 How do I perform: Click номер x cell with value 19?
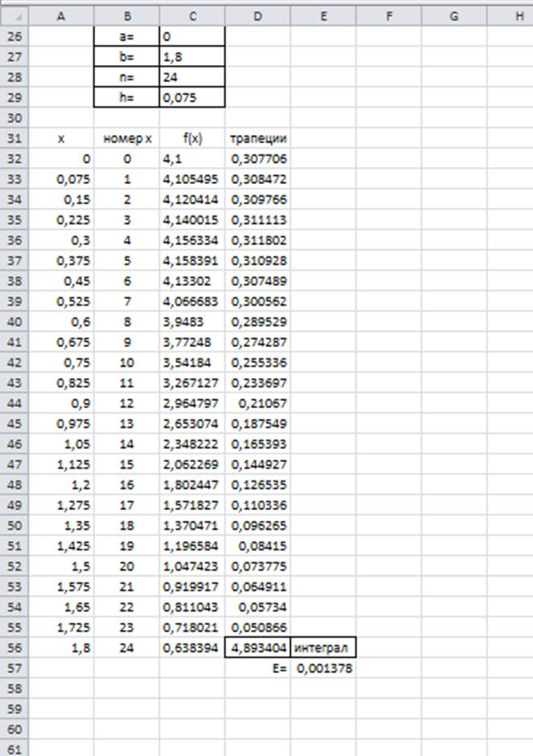click(127, 546)
